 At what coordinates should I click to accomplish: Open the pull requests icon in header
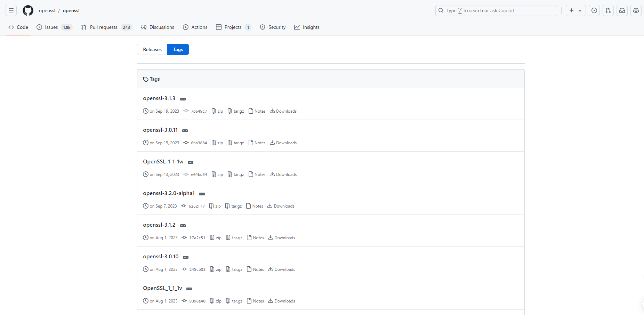[x=608, y=10]
